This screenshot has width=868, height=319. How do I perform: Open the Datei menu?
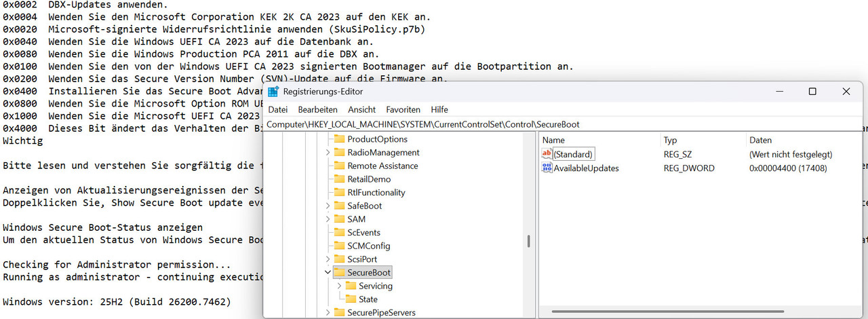point(278,109)
